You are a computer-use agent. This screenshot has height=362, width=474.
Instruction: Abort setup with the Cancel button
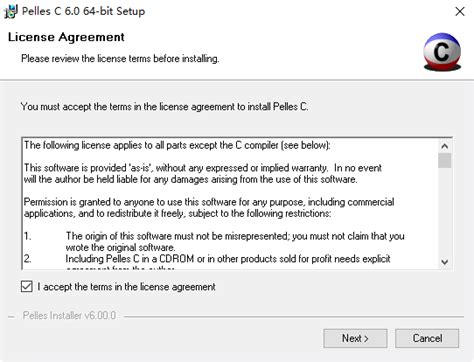point(427,338)
